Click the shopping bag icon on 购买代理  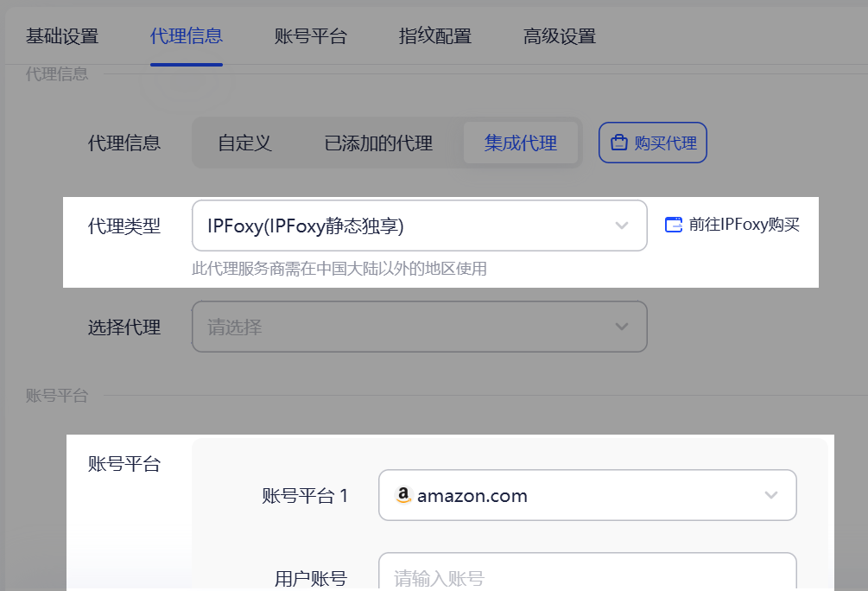point(619,142)
